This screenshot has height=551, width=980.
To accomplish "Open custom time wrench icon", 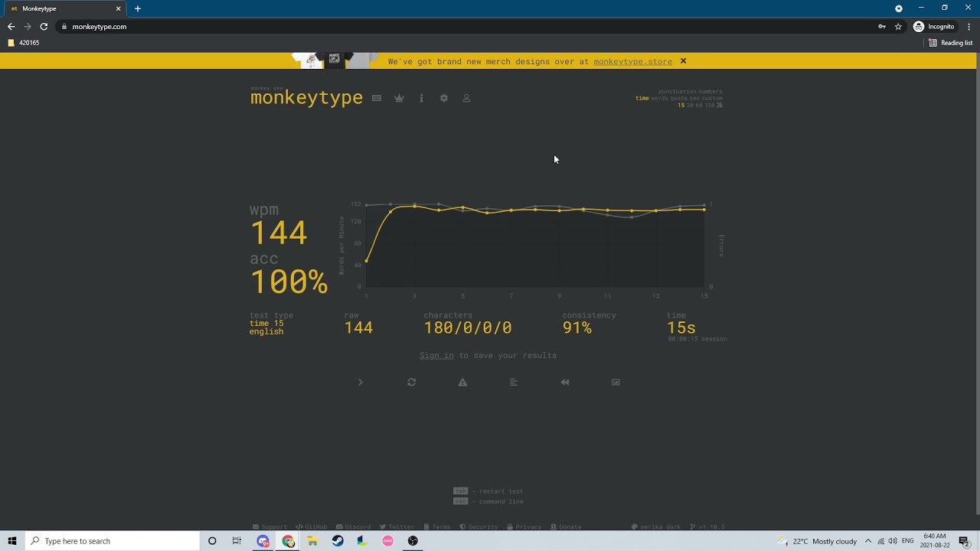I will point(719,105).
